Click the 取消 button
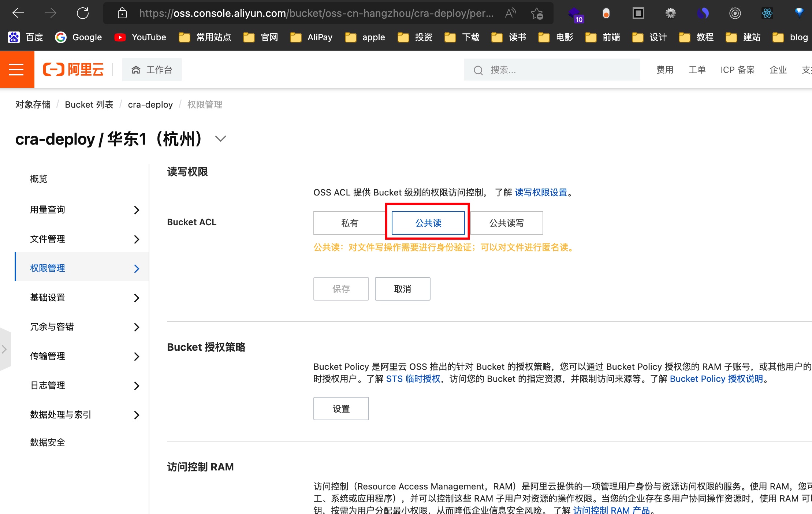 [x=403, y=289]
